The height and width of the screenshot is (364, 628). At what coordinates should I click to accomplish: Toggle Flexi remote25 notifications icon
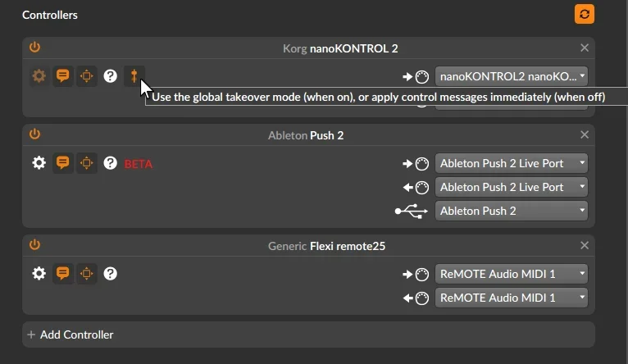pyautogui.click(x=62, y=273)
